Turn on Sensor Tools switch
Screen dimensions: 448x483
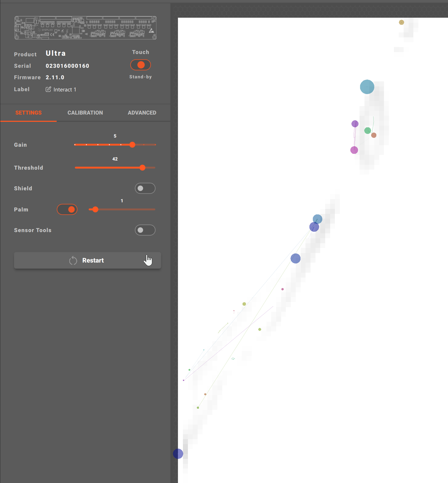(145, 230)
